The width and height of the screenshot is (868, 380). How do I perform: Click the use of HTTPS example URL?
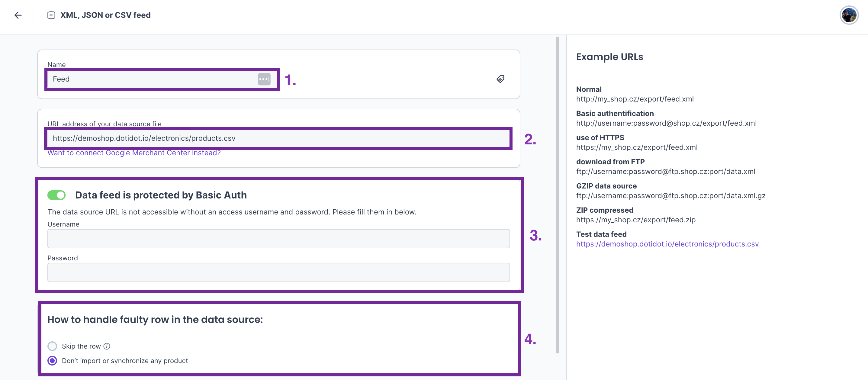pyautogui.click(x=637, y=147)
